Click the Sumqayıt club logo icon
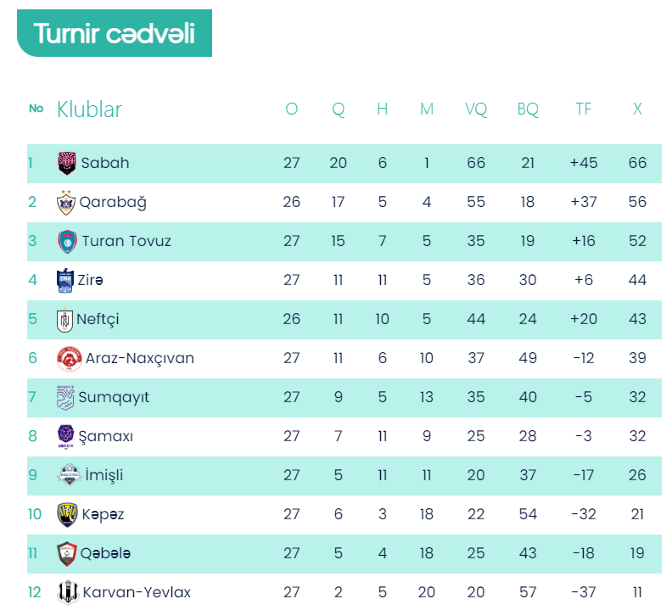Screen dimensions: 672x616 (65, 397)
